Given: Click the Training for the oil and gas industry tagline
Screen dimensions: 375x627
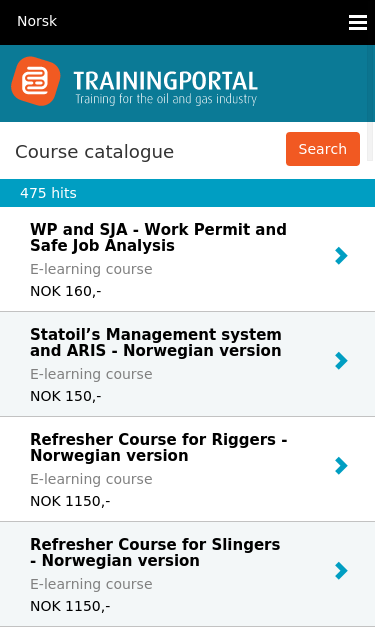Looking at the screenshot, I should (166, 99).
